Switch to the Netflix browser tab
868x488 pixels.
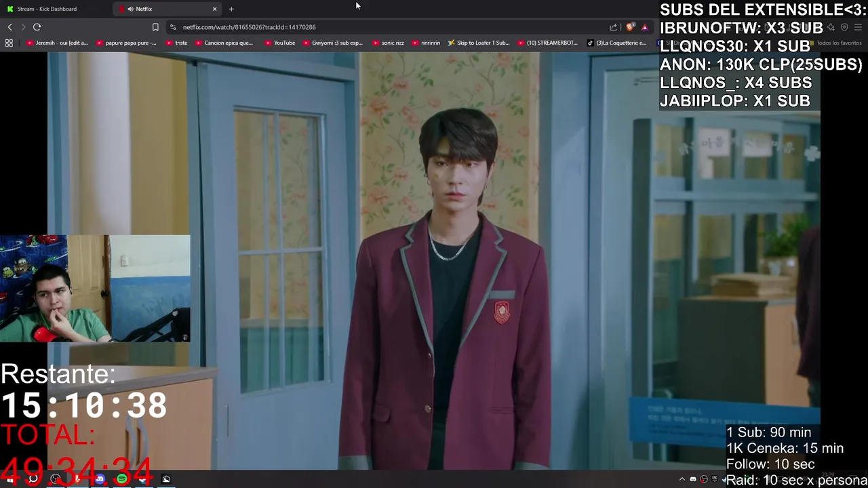click(x=167, y=9)
